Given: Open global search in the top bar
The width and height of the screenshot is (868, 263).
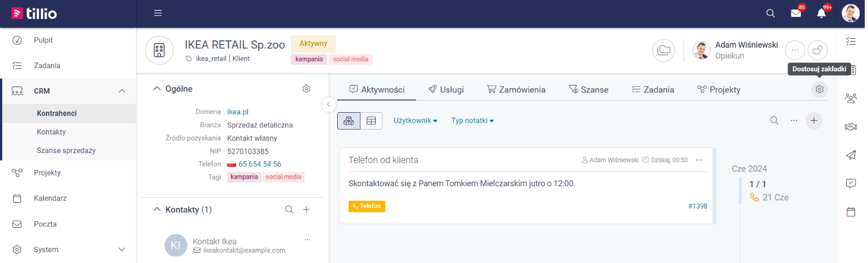Looking at the screenshot, I should (770, 14).
